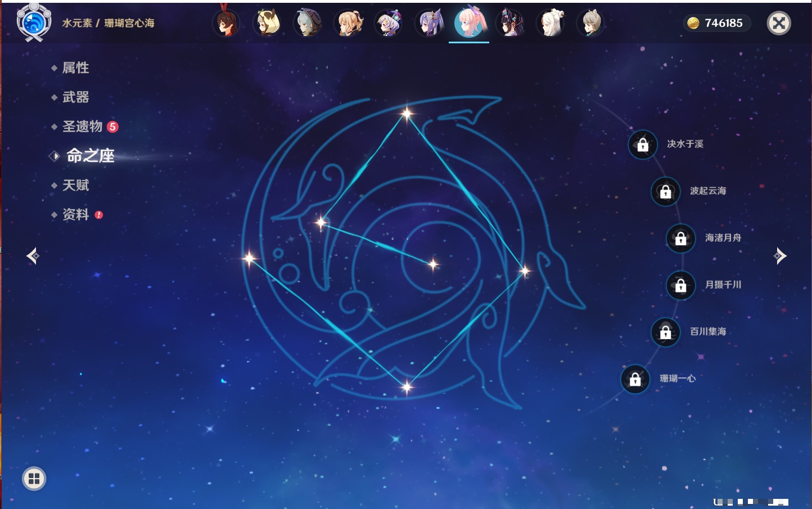Screen dimensions: 812x509
Task: Open the 圣遗物 artifacts menu
Action: point(82,127)
